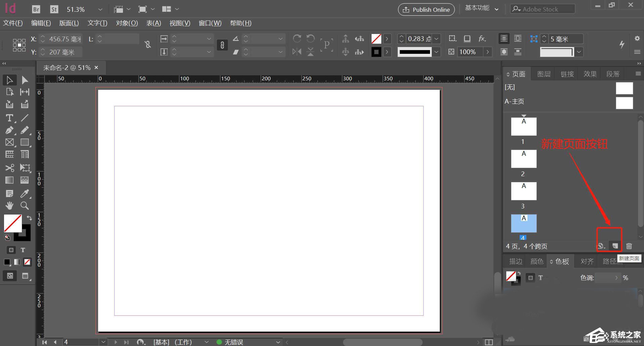Image resolution: width=644 pixels, height=346 pixels.
Task: Select the Pen tool
Action: [9, 130]
